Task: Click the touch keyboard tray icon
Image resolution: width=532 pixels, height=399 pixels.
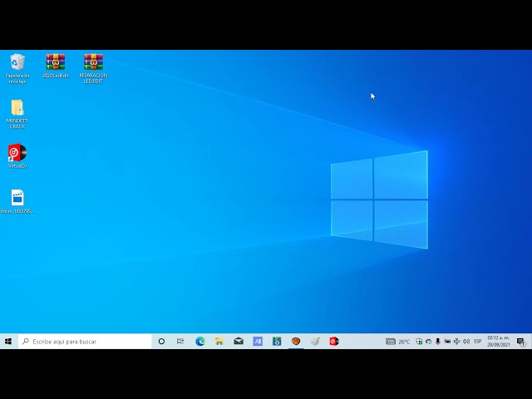Action: [x=391, y=342]
